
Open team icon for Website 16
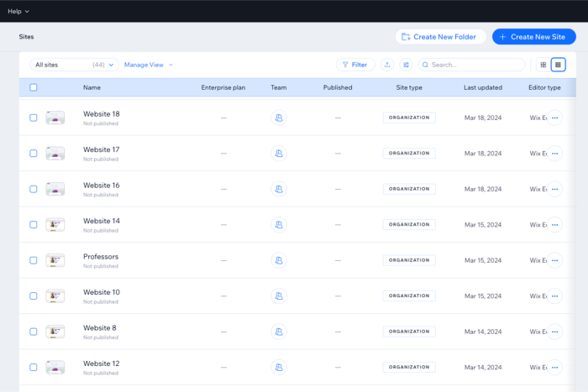tap(279, 189)
